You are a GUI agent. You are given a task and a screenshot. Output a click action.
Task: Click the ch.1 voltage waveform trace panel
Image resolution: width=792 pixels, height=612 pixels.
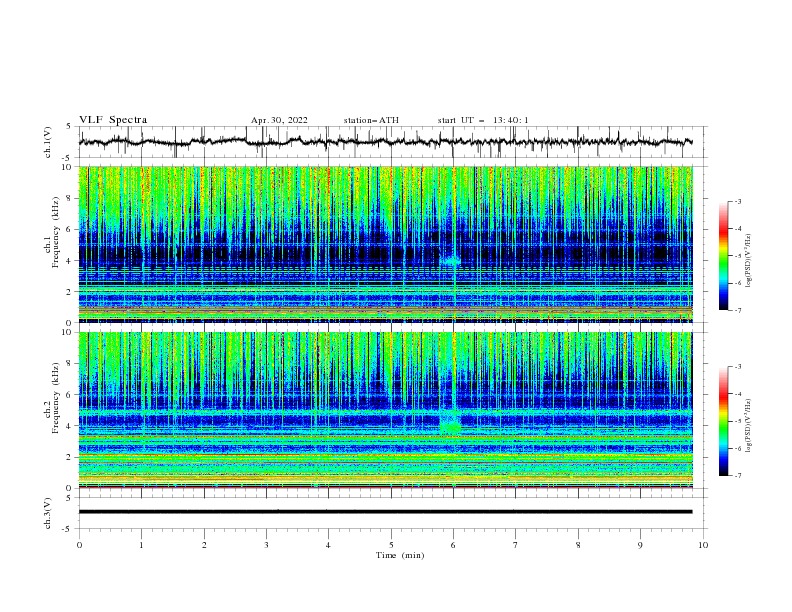[392, 142]
